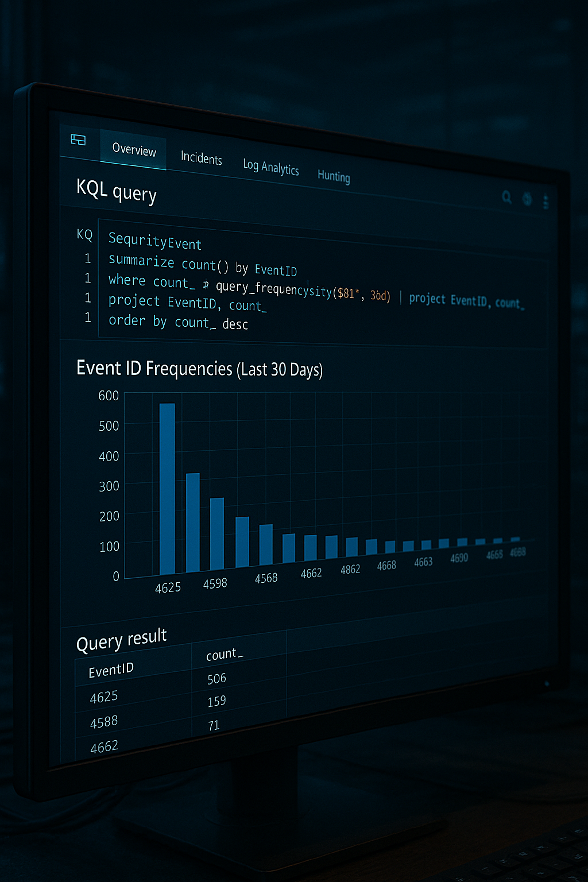Click the count_ column header

click(225, 654)
